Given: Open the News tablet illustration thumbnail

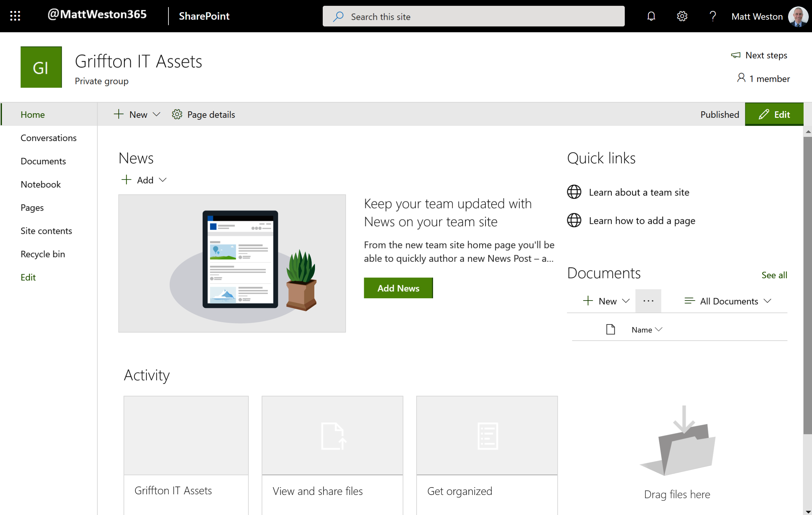Looking at the screenshot, I should [232, 263].
